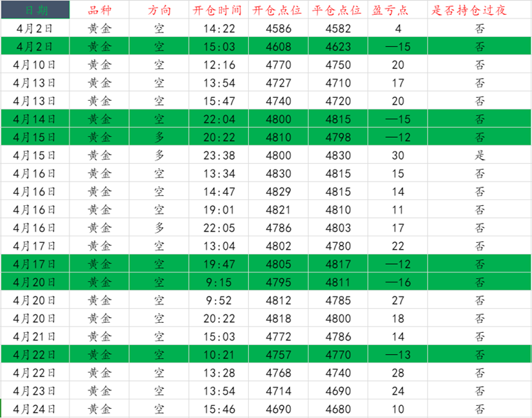The width and height of the screenshot is (532, 418).
Task: Click the close price cell 4803
Action: [x=338, y=227]
